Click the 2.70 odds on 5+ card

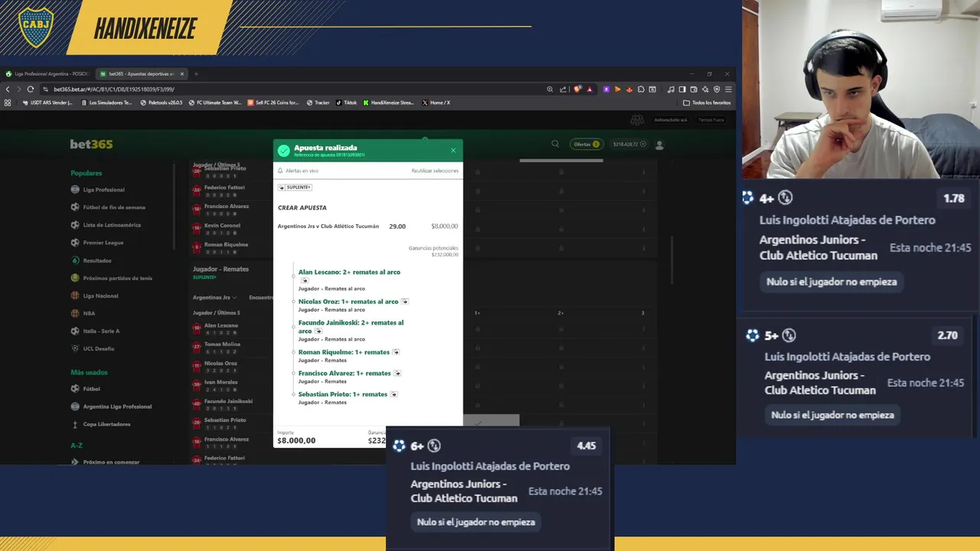click(x=948, y=335)
